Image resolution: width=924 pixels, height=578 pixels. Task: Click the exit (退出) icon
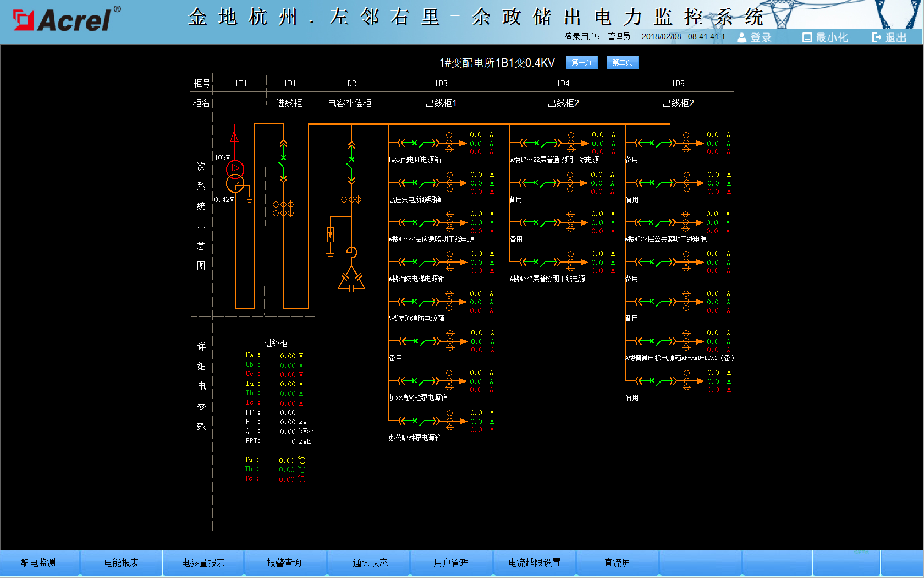click(x=877, y=37)
